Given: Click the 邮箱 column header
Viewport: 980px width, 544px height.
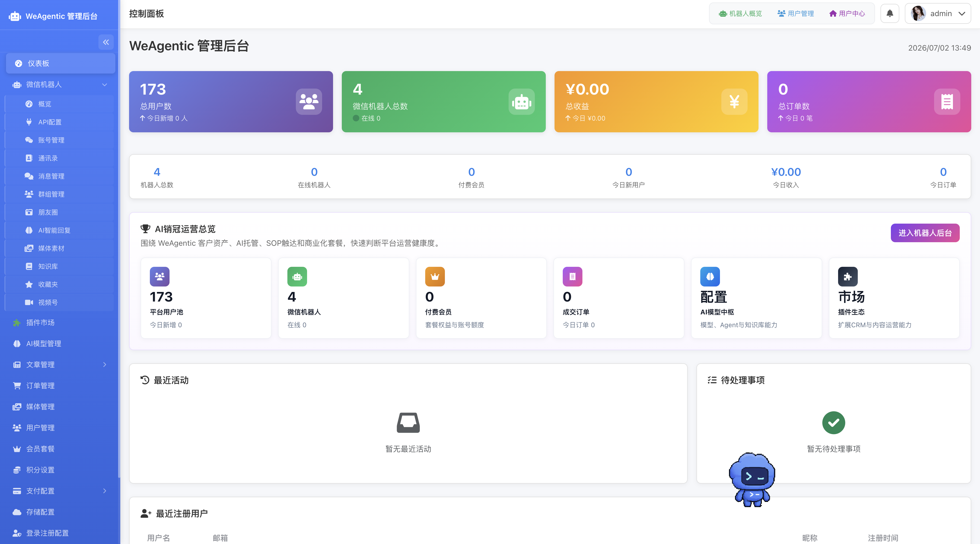Looking at the screenshot, I should point(220,537).
